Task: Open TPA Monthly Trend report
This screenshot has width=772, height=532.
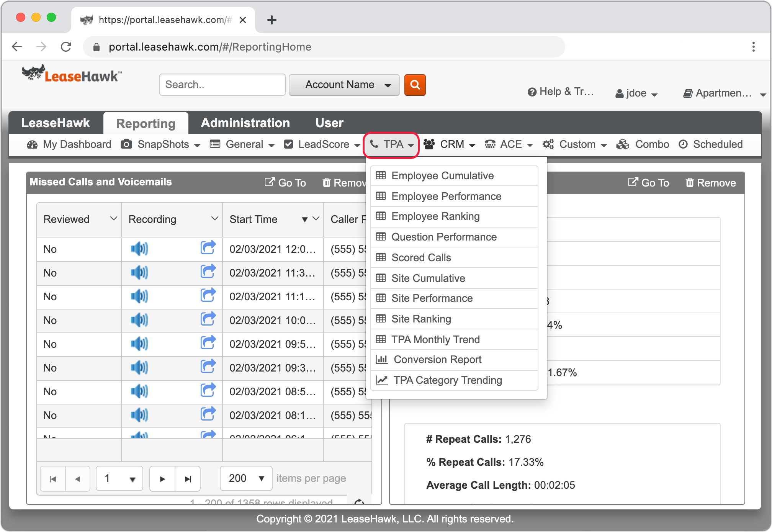Action: [454, 340]
